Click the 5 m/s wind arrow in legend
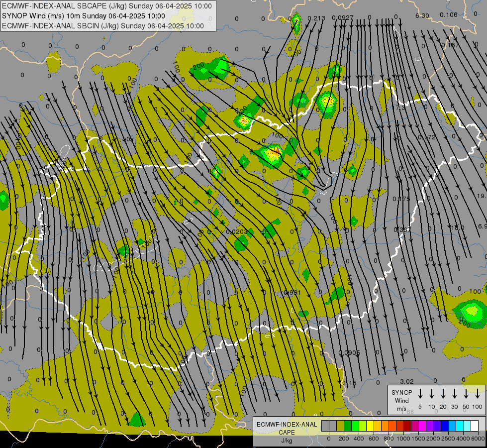The height and width of the screenshot is (448, 487). point(420,394)
